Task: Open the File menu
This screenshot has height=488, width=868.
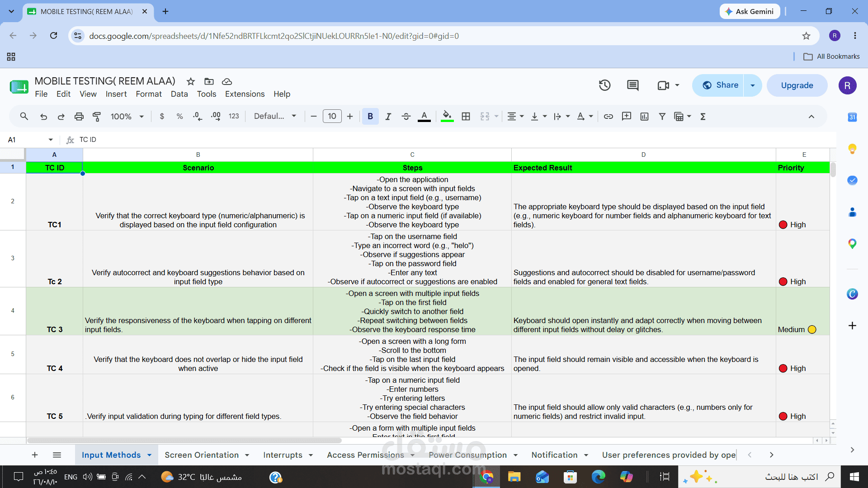Action: pyautogui.click(x=41, y=94)
